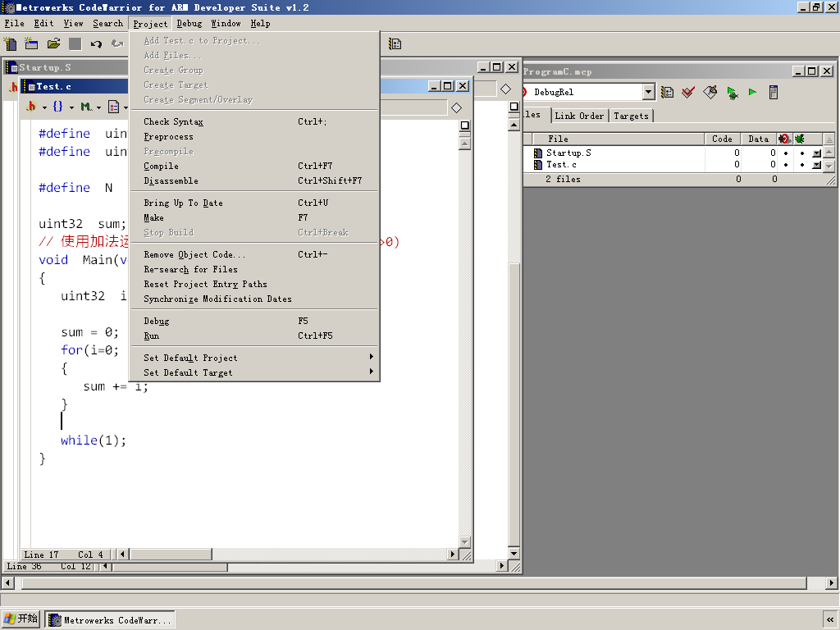Expand Set Default Project submenu
The width and height of the screenshot is (840, 630).
click(x=254, y=358)
